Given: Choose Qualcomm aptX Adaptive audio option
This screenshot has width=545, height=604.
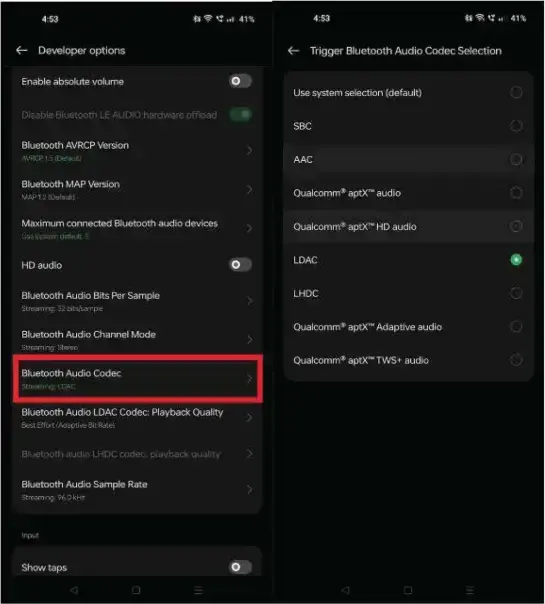Looking at the screenshot, I should click(409, 327).
